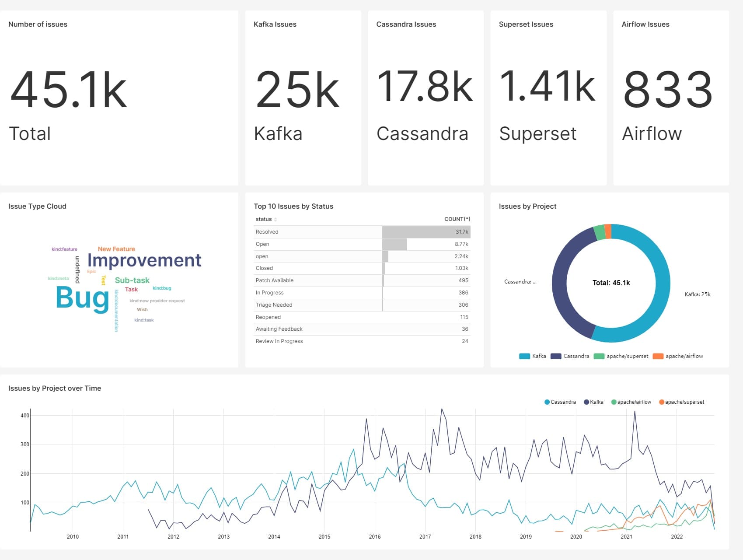Click Issues by Project over Time title
The width and height of the screenshot is (743, 560).
point(55,388)
